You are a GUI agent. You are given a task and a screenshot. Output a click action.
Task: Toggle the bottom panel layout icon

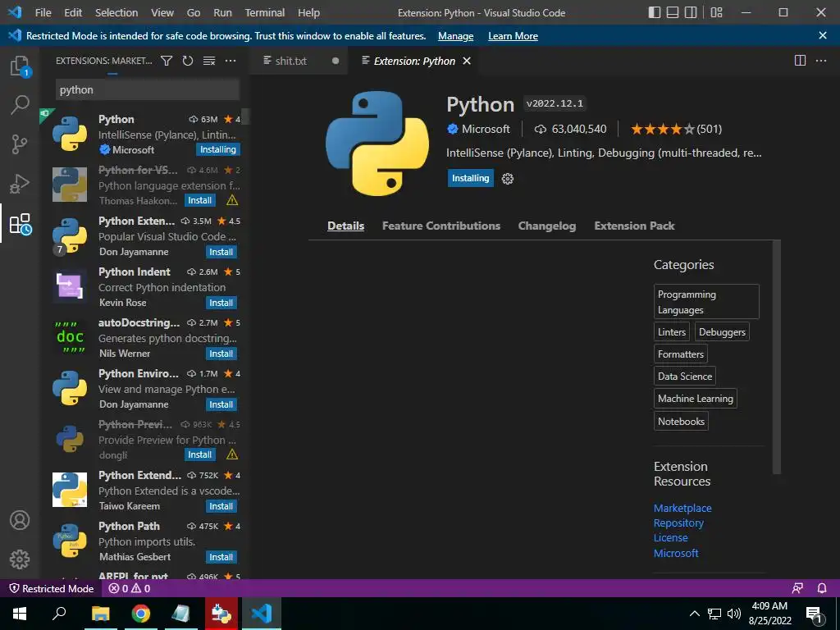673,12
